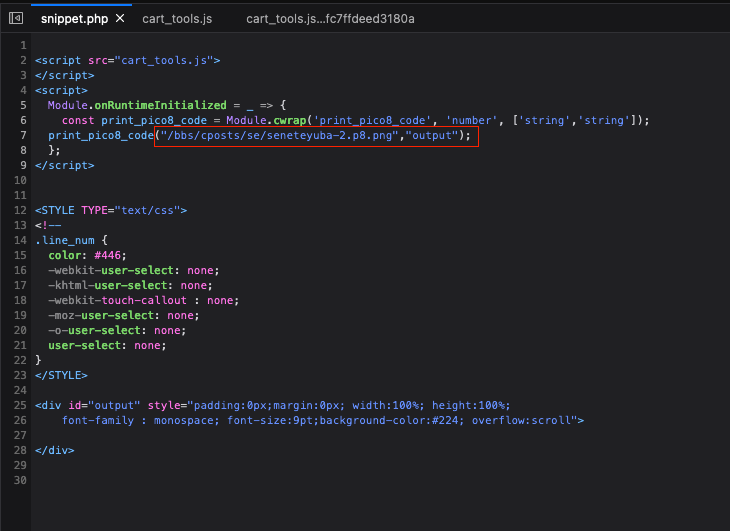Click -moz-user-select property line
The height and width of the screenshot is (531, 730).
pos(124,316)
